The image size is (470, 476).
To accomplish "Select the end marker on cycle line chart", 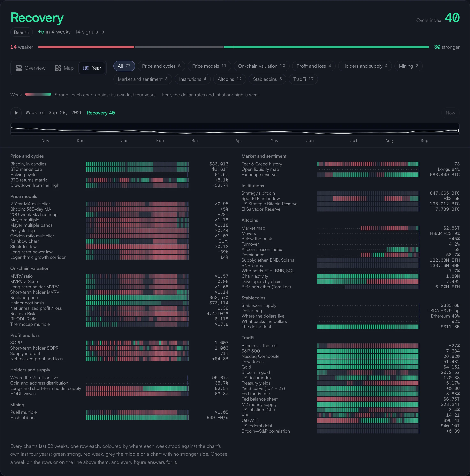I will [x=458, y=131].
